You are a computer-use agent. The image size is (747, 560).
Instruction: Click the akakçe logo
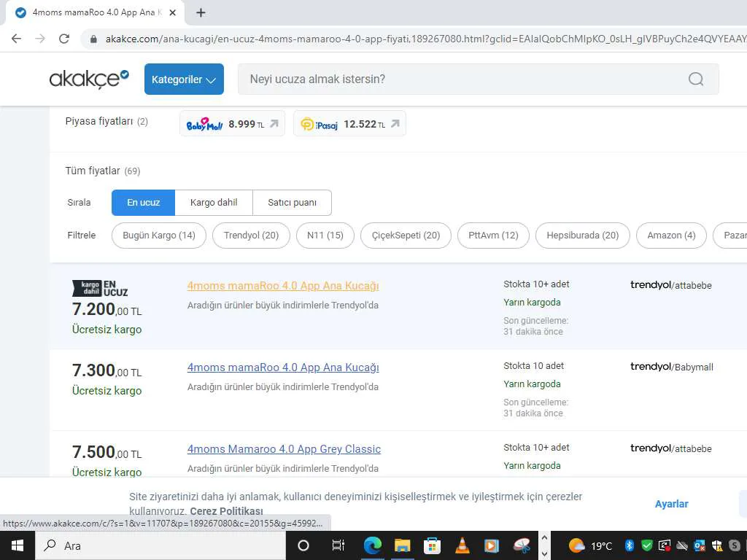[89, 79]
